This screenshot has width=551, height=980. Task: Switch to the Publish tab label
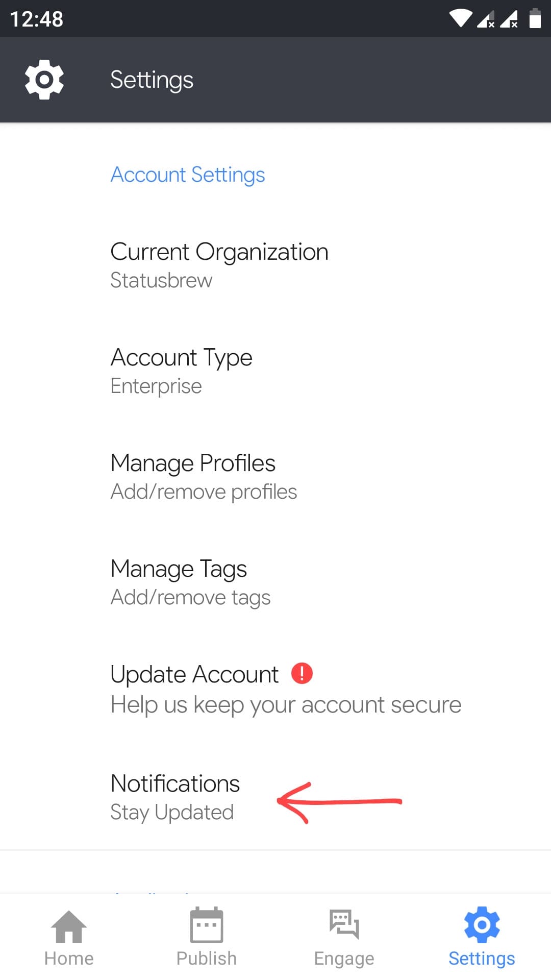pos(207,959)
